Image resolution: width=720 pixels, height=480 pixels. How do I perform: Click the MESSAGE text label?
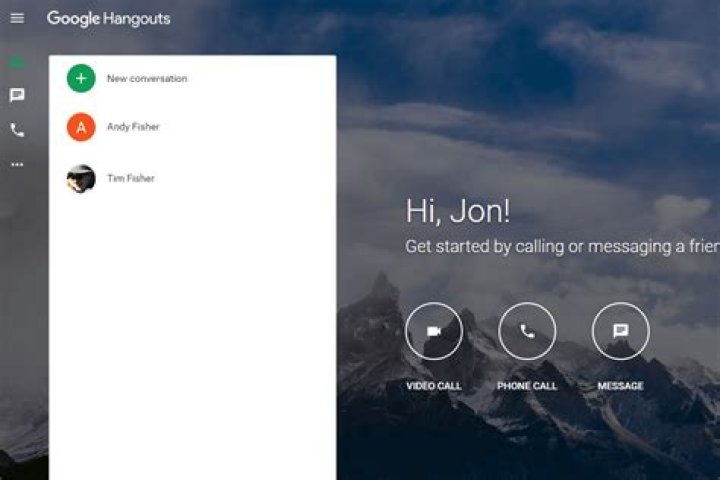(x=620, y=386)
